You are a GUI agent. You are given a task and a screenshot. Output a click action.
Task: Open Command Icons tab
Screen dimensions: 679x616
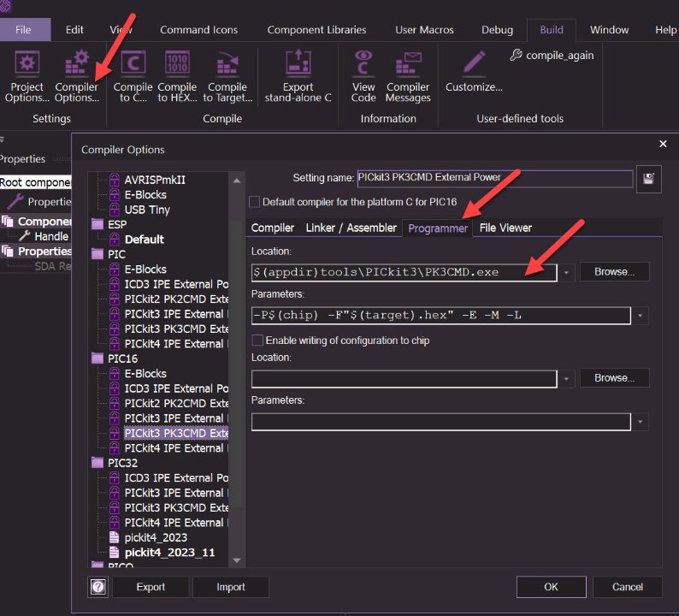[198, 29]
